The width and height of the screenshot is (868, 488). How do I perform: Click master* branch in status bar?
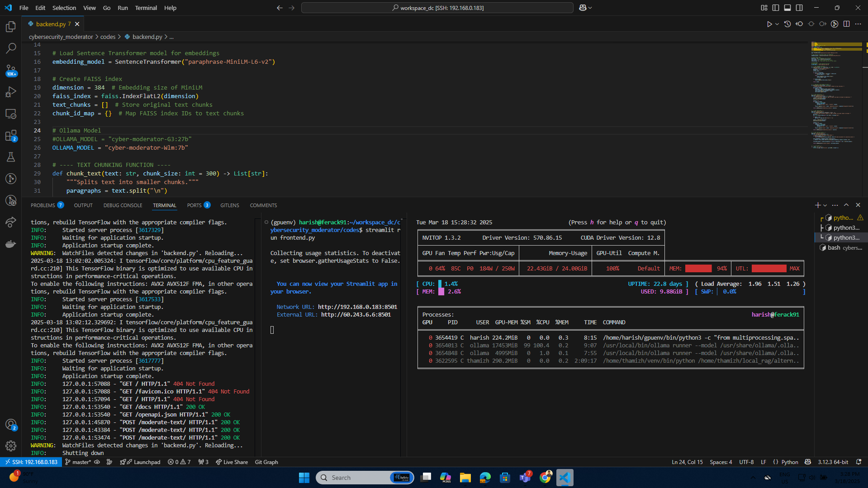pyautogui.click(x=78, y=462)
